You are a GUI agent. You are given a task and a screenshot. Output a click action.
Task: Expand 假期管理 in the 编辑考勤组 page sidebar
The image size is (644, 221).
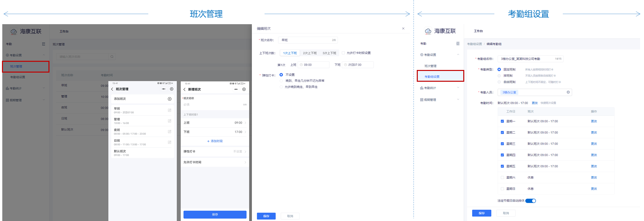coord(439,100)
